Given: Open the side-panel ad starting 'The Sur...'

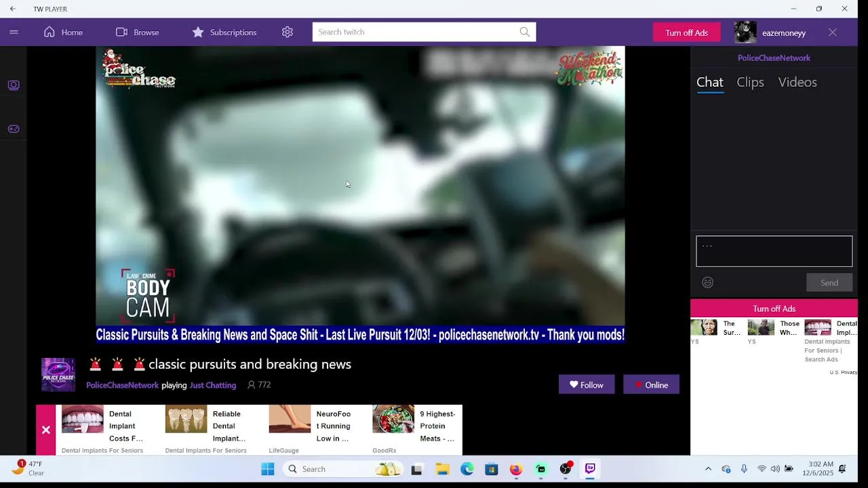Looking at the screenshot, I should pyautogui.click(x=717, y=331).
